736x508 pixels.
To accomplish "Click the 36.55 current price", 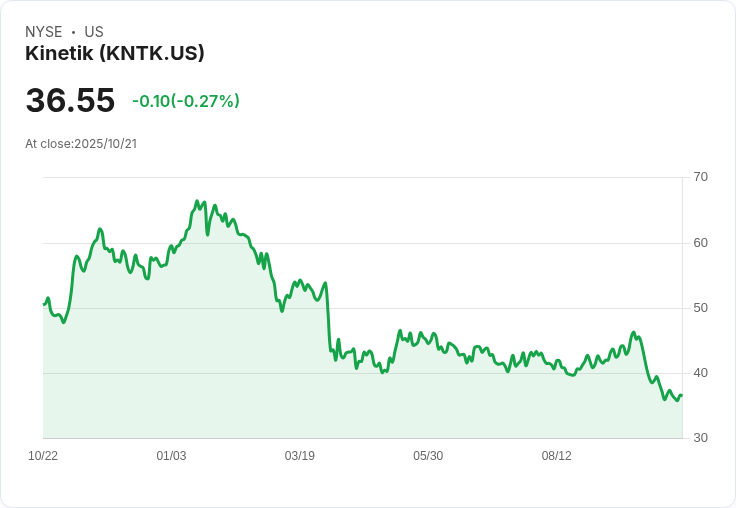I will [70, 100].
